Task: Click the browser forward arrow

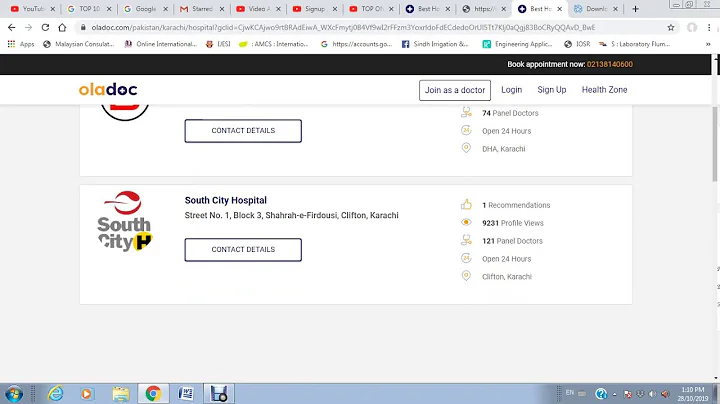Action: pyautogui.click(x=28, y=28)
